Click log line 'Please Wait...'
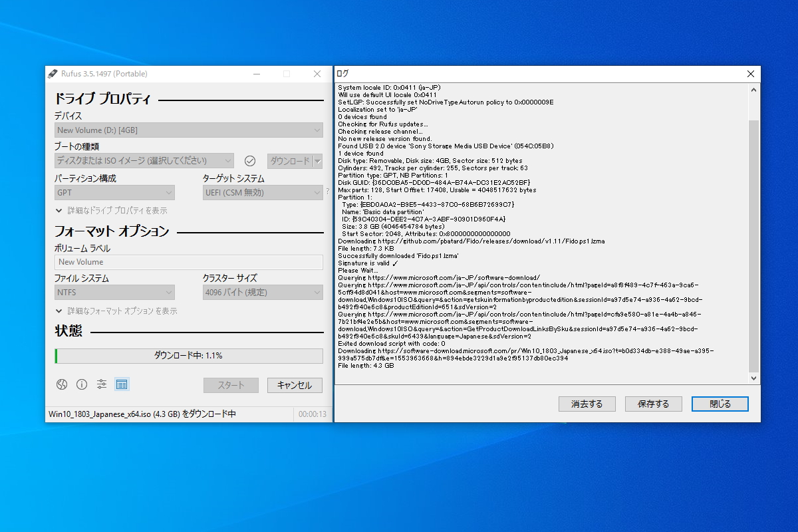Screen dimensions: 798x532 tap(358, 270)
